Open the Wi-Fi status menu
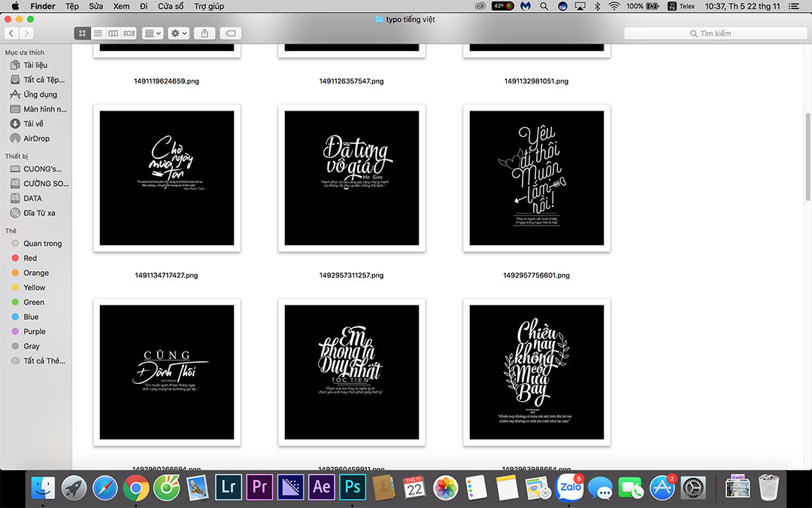Screen dimensions: 812x508 614,6
